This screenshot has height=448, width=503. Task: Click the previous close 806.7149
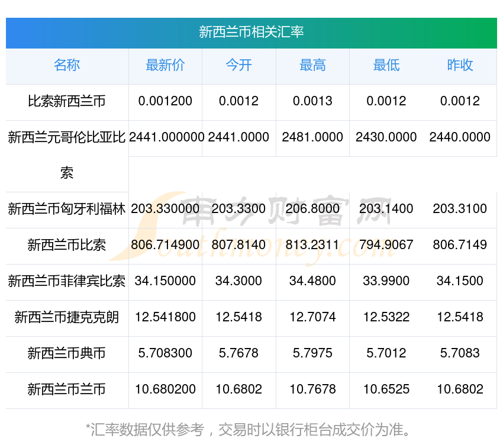pyautogui.click(x=460, y=245)
